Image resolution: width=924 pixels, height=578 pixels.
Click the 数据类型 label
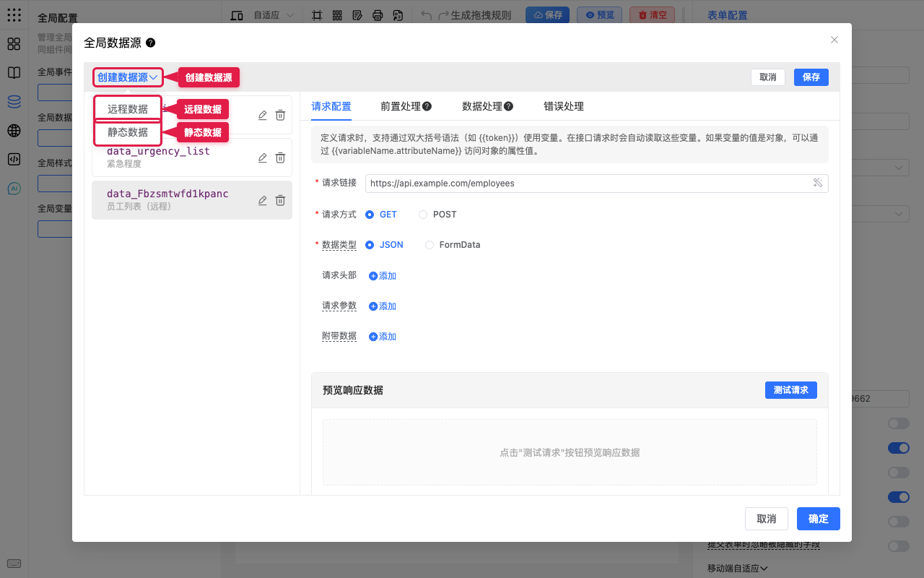coord(339,245)
